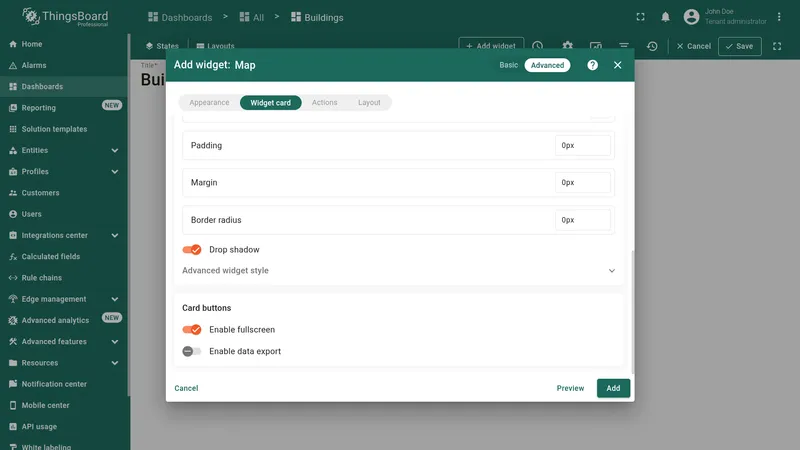Open API usage page
The height and width of the screenshot is (450, 800).
(39, 427)
